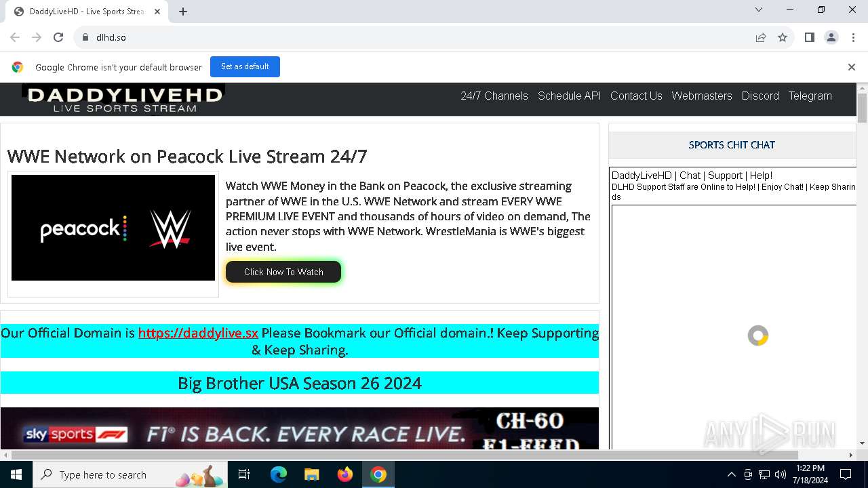
Task: Open the Webmasters menu item
Action: [x=702, y=96]
